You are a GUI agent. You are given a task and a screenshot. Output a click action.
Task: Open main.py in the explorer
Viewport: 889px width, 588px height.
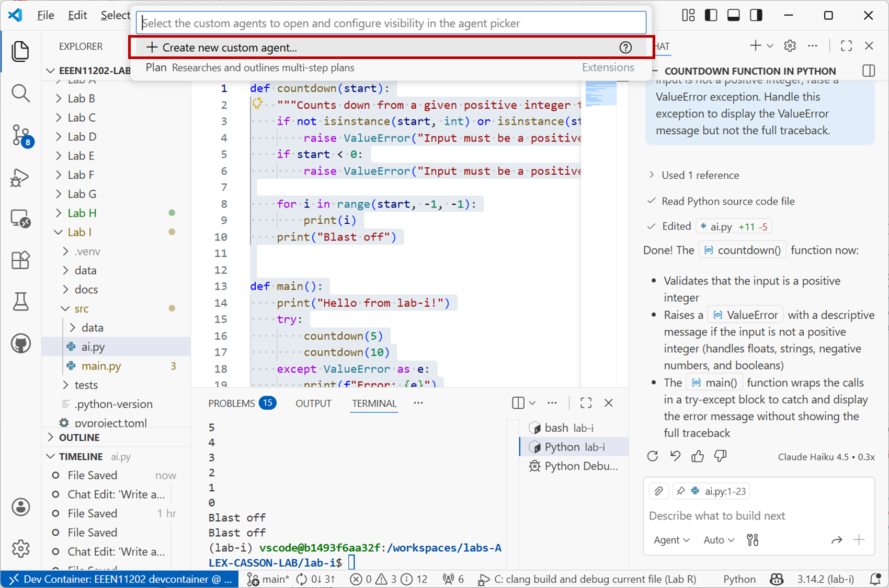pos(101,366)
